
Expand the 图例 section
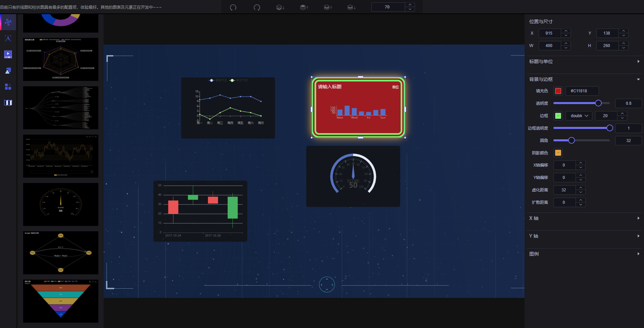pos(584,254)
